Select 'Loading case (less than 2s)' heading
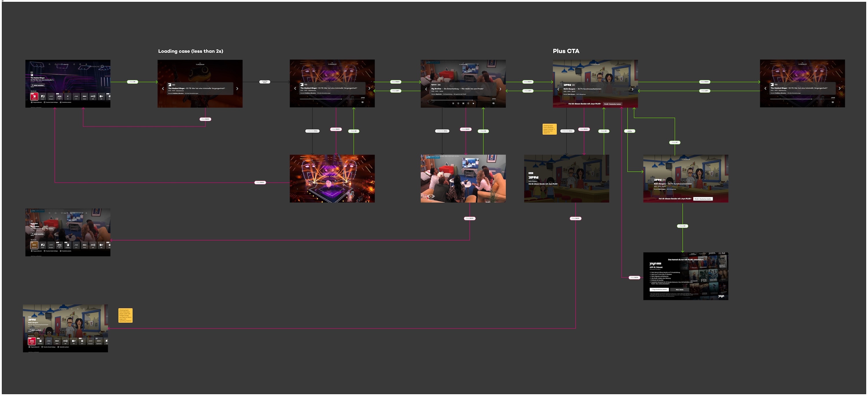Image resolution: width=868 pixels, height=396 pixels. (191, 51)
